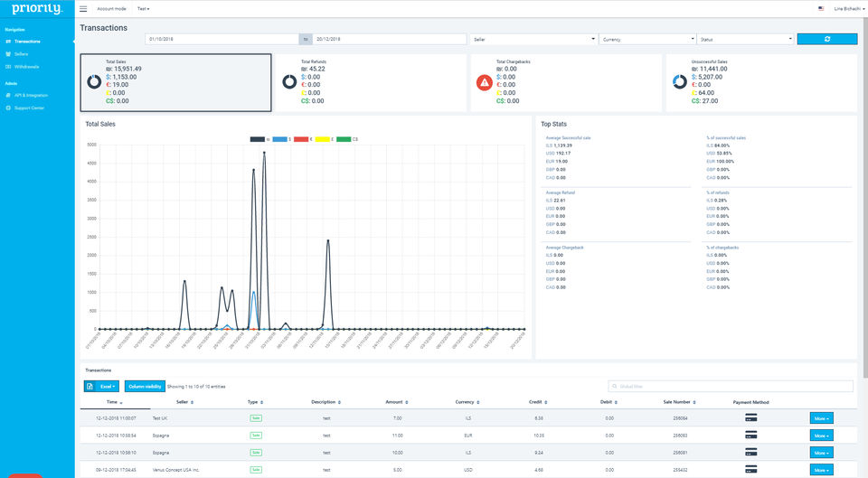
Task: Expand the Currency filter dropdown
Action: click(x=646, y=39)
